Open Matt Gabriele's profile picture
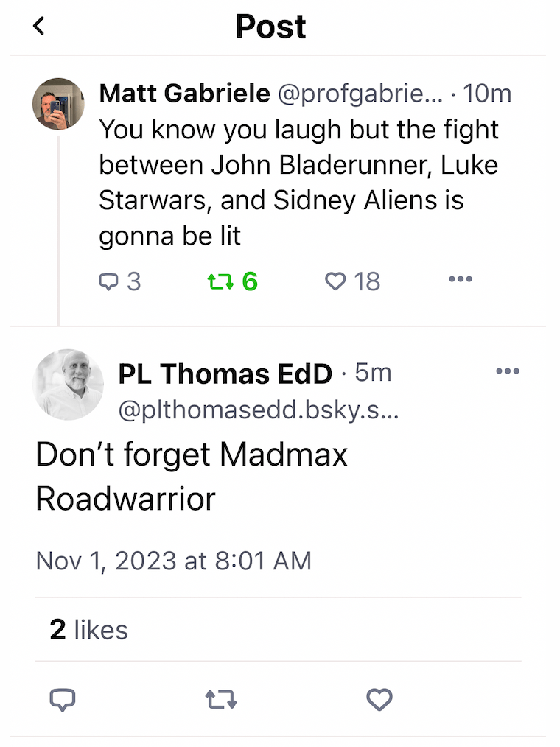 coord(58,104)
